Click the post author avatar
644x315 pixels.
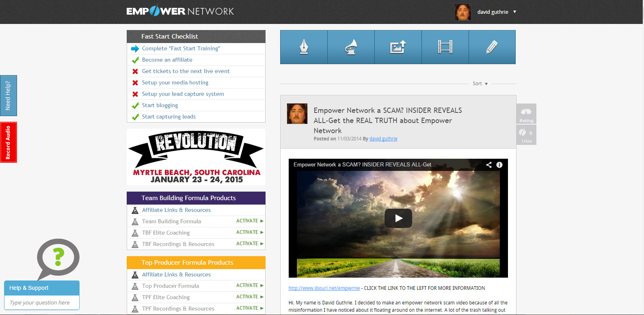(297, 114)
